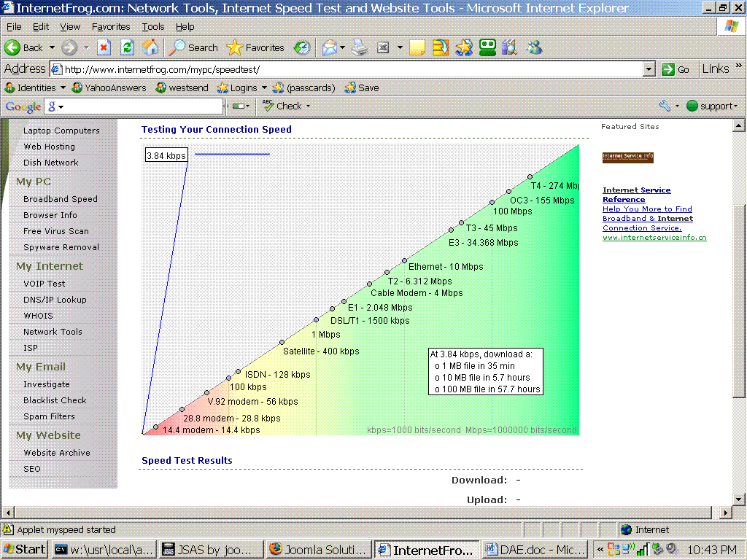Go back with the Back arrow button

coord(23,47)
